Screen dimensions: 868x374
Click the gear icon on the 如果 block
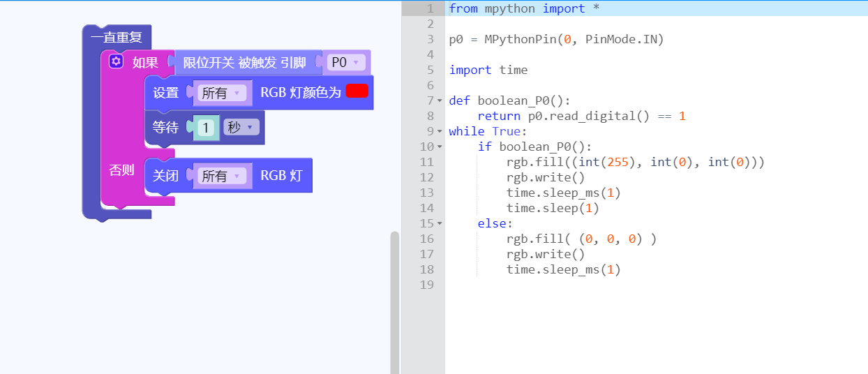coord(116,62)
